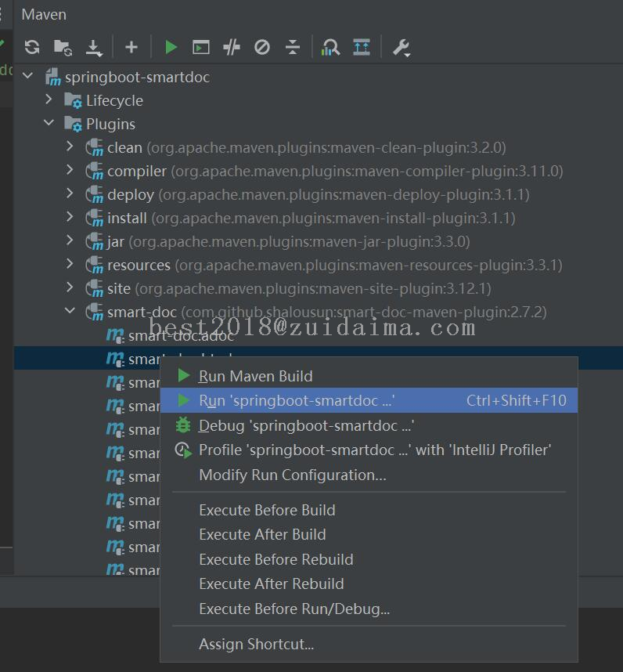Run Maven build green play icon

(x=171, y=47)
